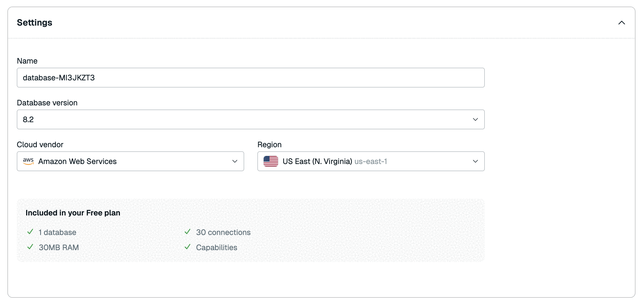Select the Amazon Web Services vendor box
Screen dimensions: 644x306
tap(130, 161)
